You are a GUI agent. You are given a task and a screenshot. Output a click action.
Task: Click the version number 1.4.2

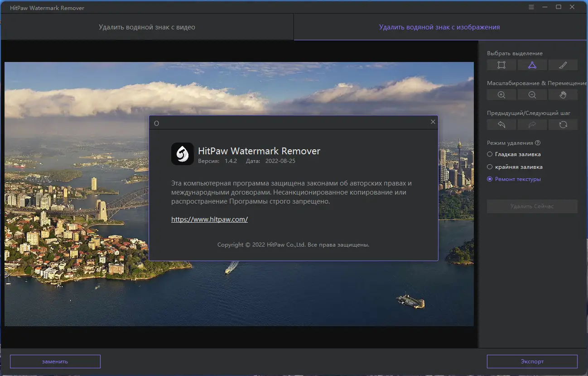(231, 161)
